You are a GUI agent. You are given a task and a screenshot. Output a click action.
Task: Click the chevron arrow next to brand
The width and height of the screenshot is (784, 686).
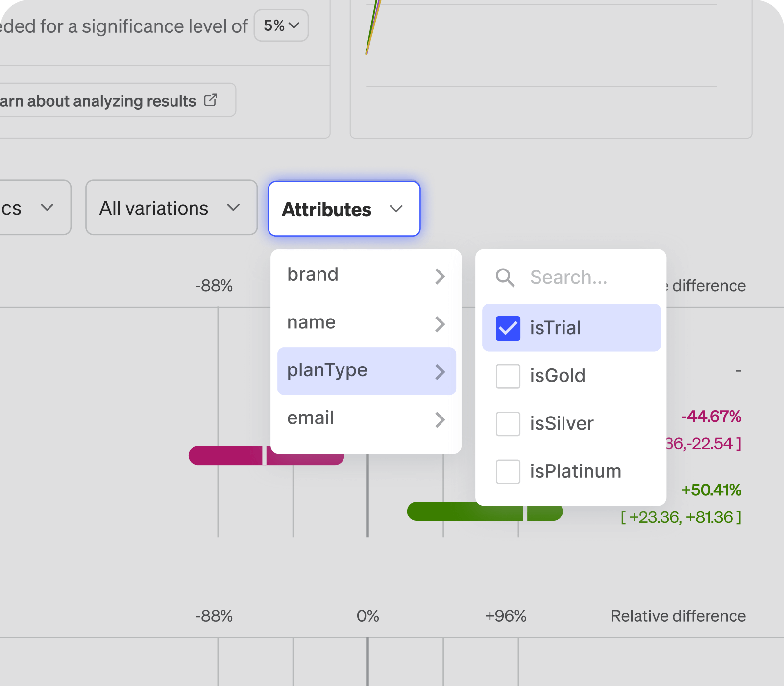coord(440,276)
